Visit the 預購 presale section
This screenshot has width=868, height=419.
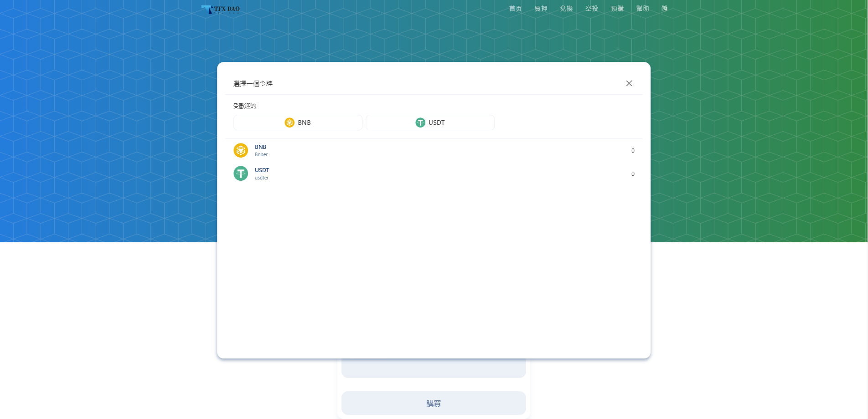(x=617, y=8)
